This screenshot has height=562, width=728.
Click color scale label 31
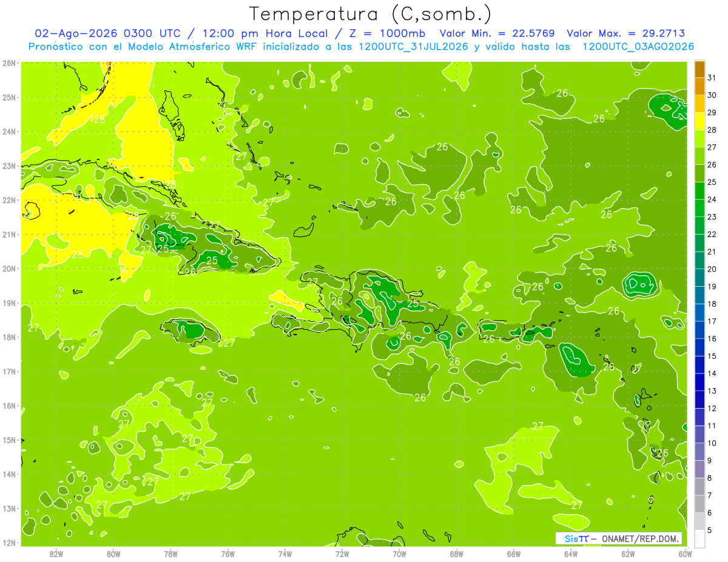pos(712,77)
